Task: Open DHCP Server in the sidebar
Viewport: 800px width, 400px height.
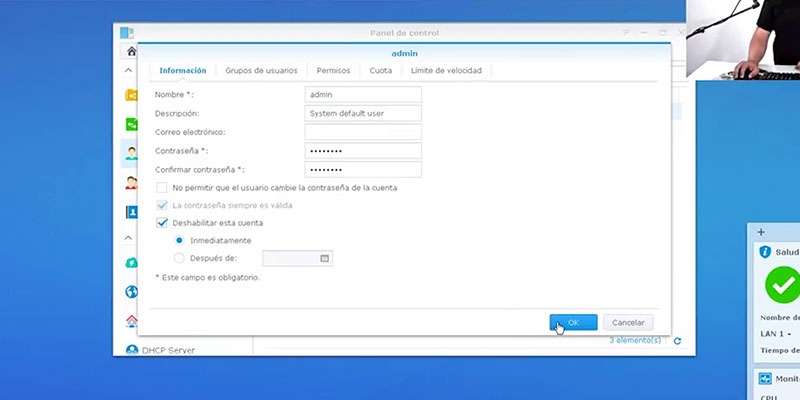Action: (160, 350)
